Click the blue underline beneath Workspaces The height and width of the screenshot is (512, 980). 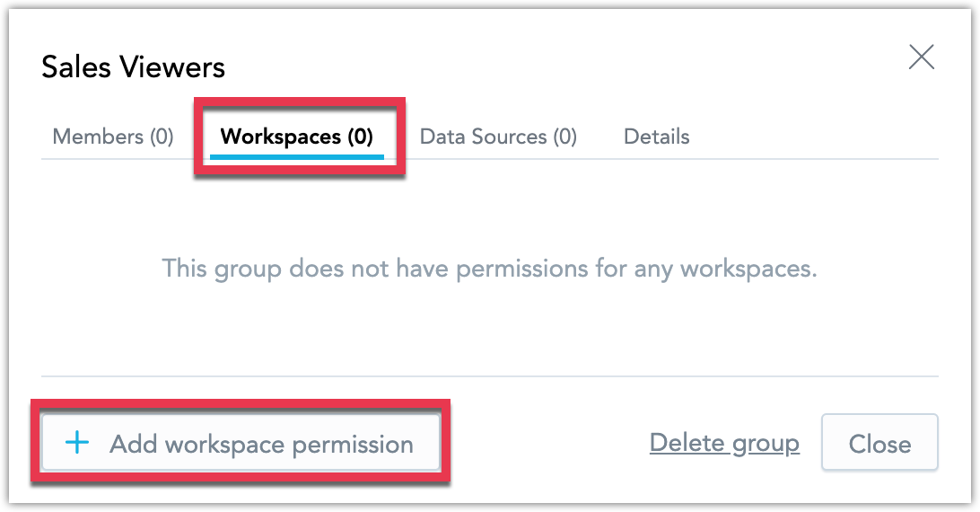click(x=297, y=157)
